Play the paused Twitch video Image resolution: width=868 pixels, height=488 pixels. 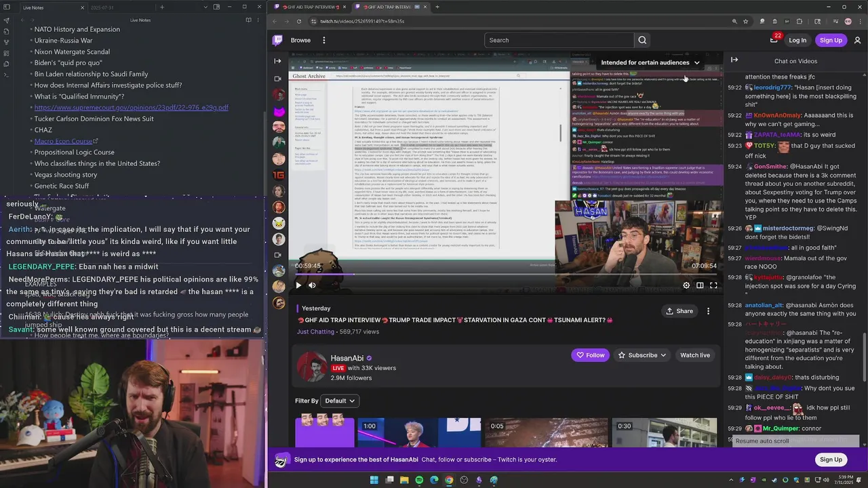click(298, 285)
